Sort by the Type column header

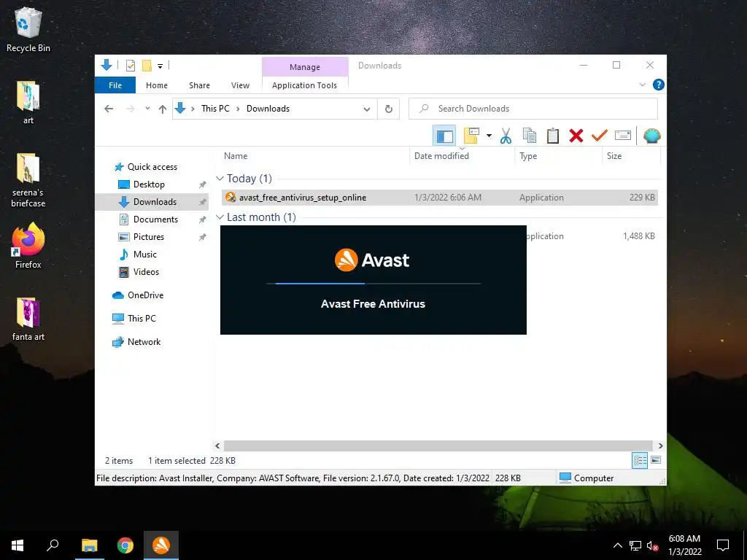528,156
